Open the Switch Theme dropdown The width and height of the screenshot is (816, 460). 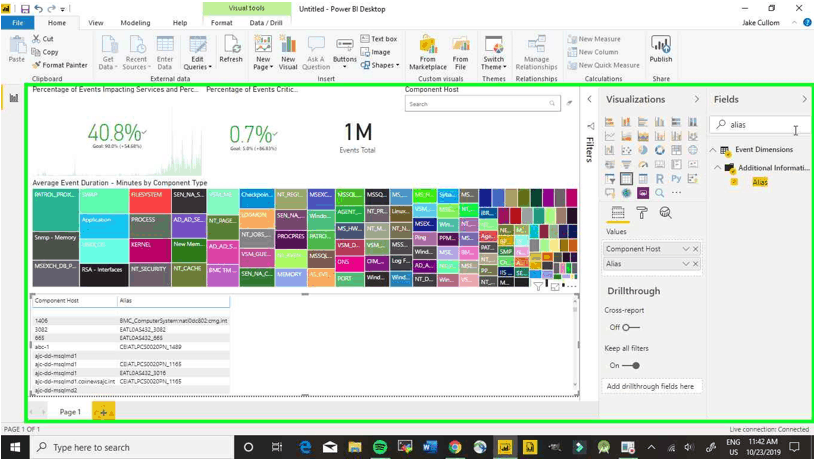click(x=493, y=53)
